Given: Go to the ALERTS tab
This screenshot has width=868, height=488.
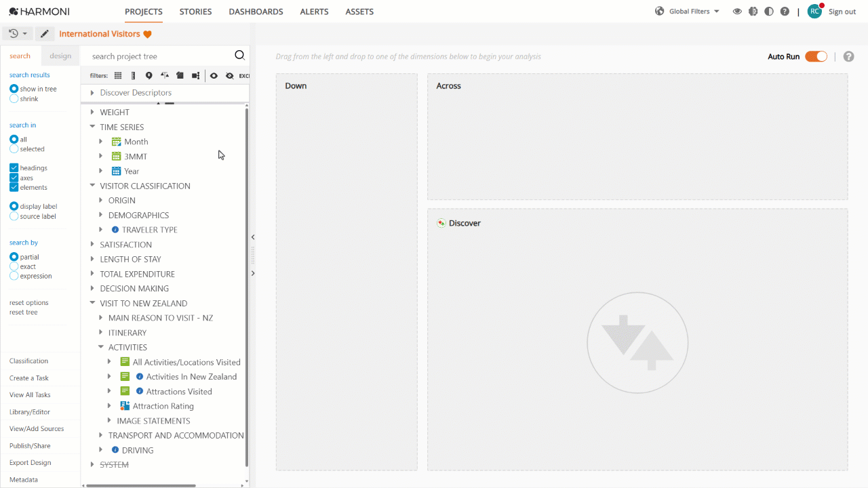Looking at the screenshot, I should 314,12.
